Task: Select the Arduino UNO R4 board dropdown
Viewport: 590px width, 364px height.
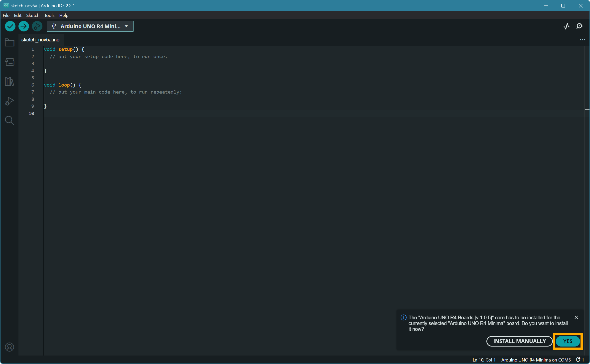Action: (90, 26)
